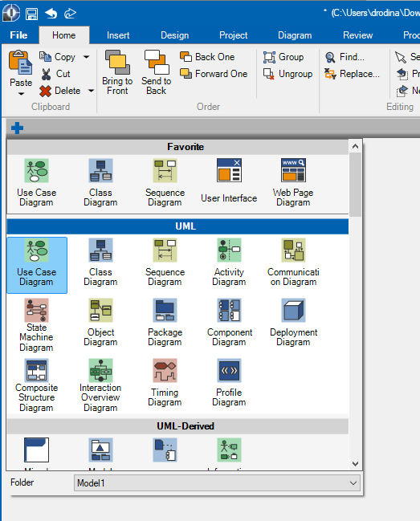
Task: Paste clipboard contents
Action: pyautogui.click(x=21, y=68)
